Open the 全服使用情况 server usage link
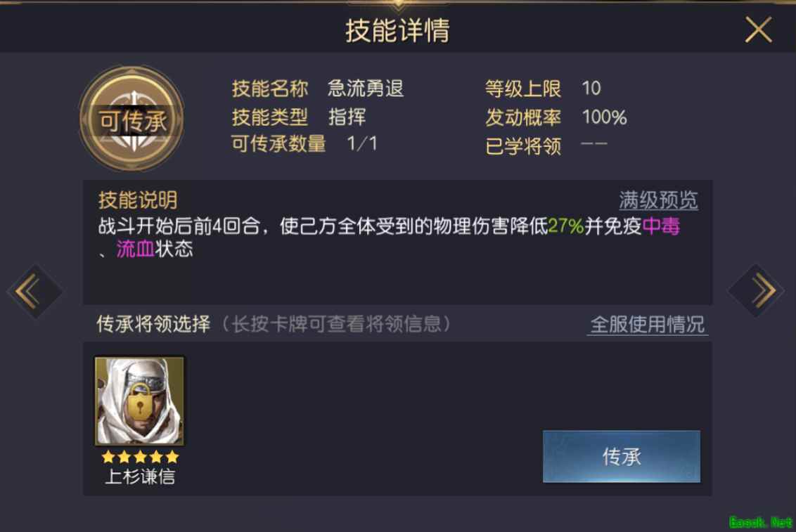The height and width of the screenshot is (532, 796). pyautogui.click(x=648, y=324)
